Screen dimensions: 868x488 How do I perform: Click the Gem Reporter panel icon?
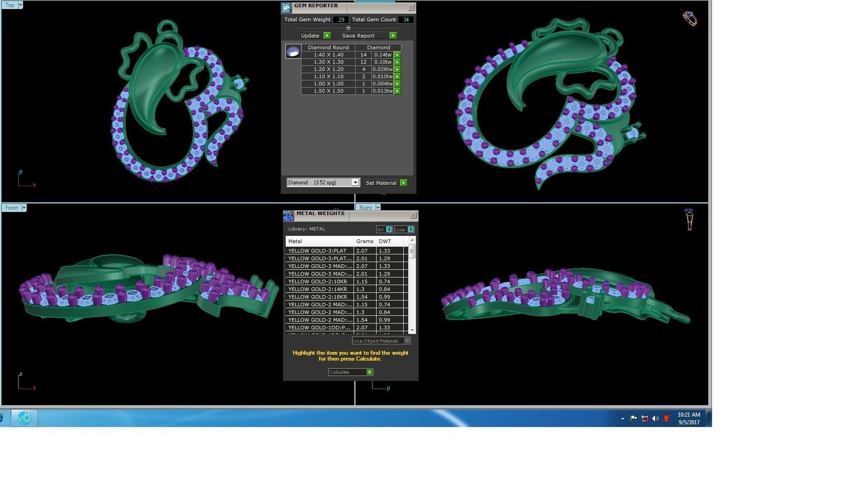pyautogui.click(x=286, y=8)
